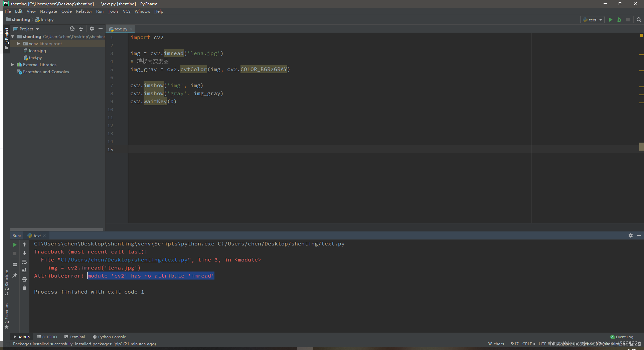Viewport: 644px width, 350px height.
Task: Change the CRLF line separator
Action: [529, 344]
